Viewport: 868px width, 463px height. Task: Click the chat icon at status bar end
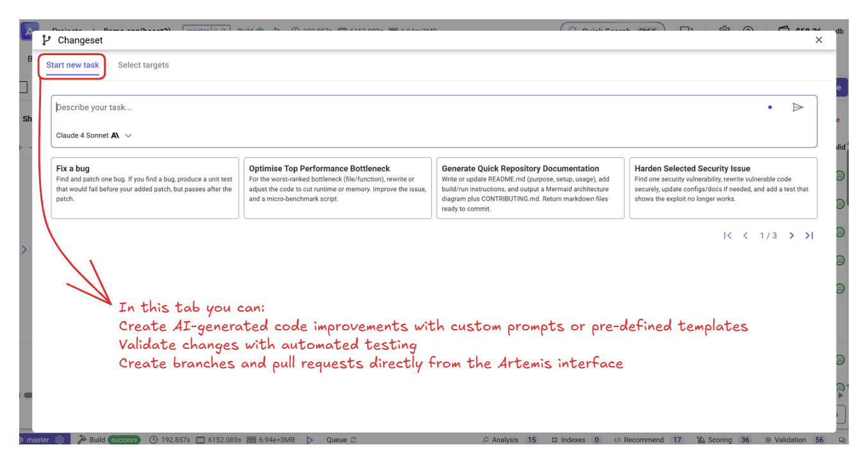[x=842, y=440]
